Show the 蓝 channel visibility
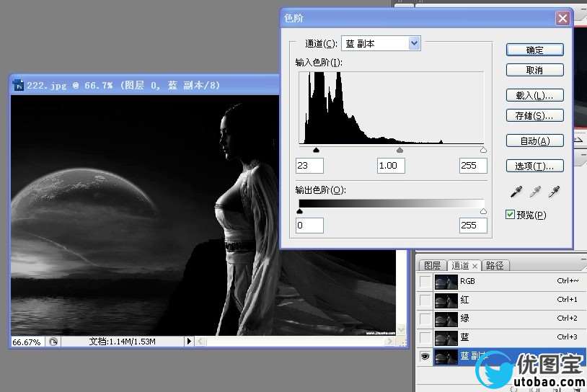587x392 pixels. pyautogui.click(x=425, y=337)
